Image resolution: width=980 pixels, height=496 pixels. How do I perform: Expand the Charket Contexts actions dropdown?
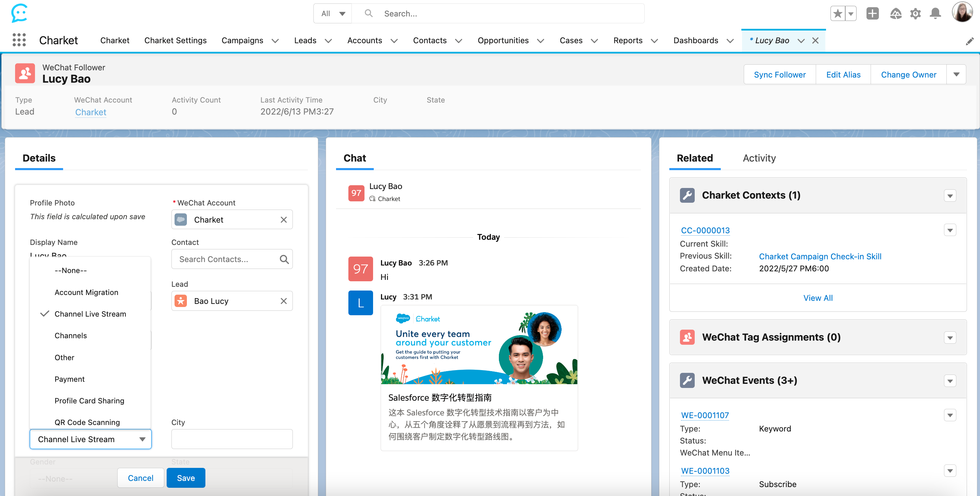[x=950, y=196]
